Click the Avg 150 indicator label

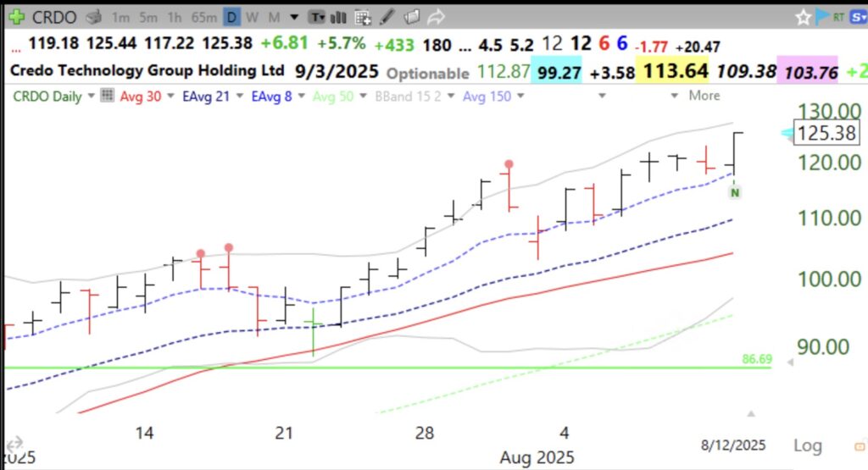coord(487,97)
